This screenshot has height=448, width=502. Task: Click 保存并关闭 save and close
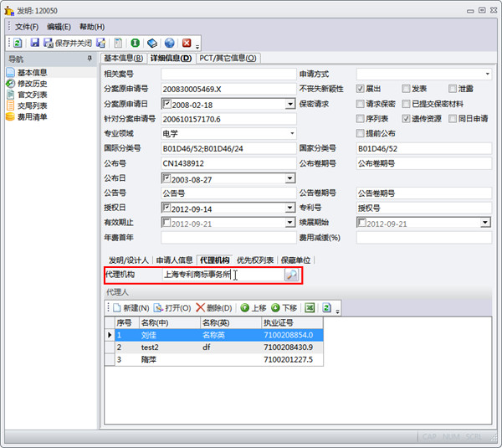[x=68, y=43]
